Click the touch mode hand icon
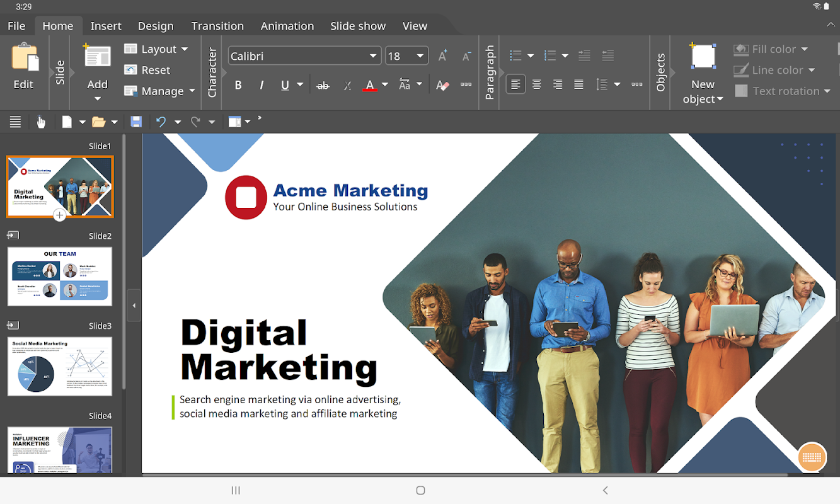This screenshot has height=504, width=840. coord(41,122)
